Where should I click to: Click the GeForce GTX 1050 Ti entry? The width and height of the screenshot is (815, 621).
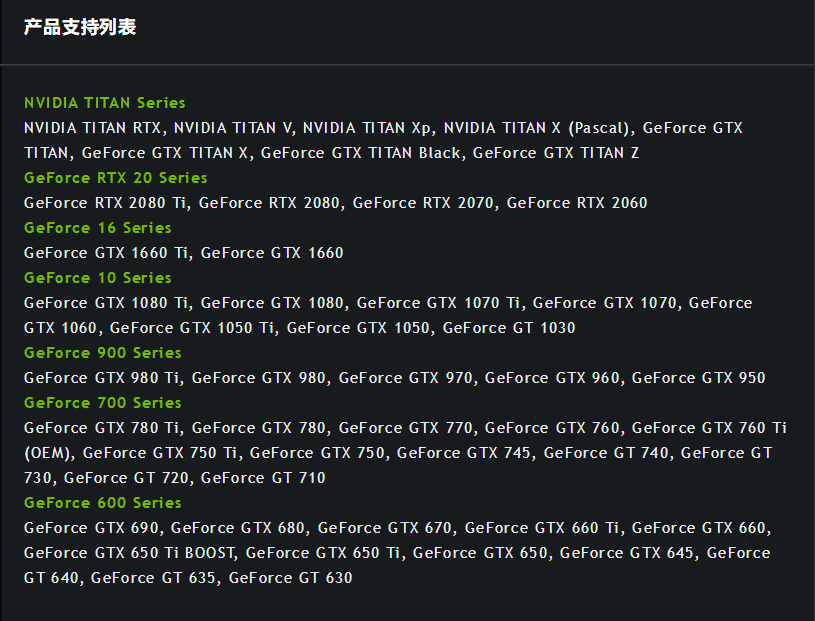pos(192,328)
